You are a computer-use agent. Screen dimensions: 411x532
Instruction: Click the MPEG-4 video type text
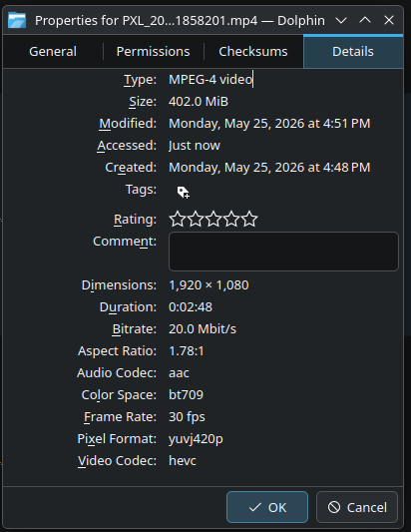click(210, 80)
